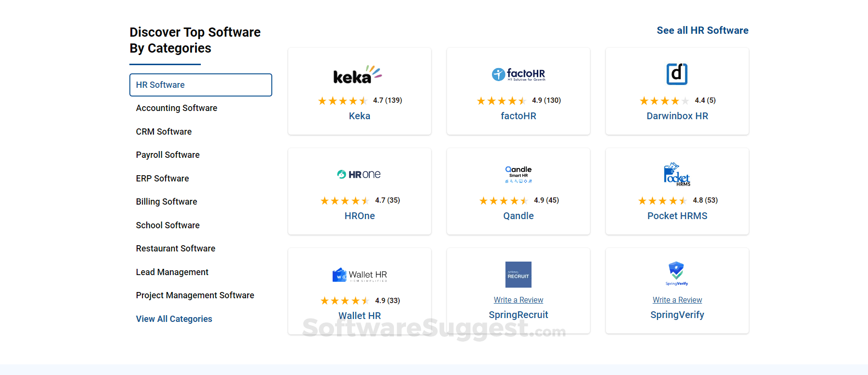
Task: Select the HR Software category tab
Action: (200, 85)
